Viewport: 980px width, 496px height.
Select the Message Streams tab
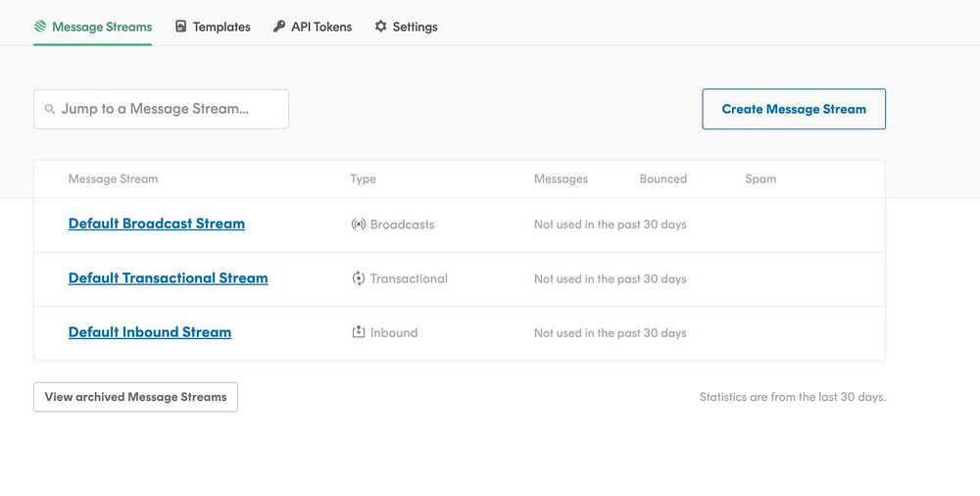(x=102, y=26)
